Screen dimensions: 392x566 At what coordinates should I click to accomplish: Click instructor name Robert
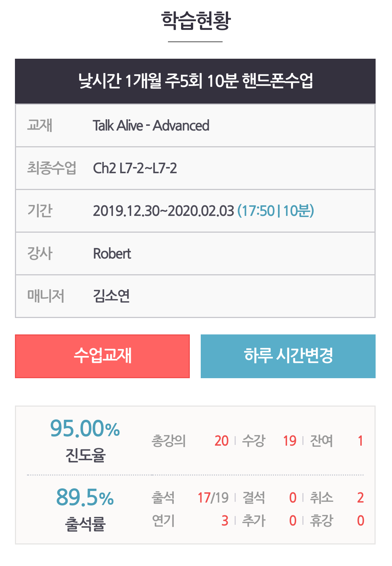pyautogui.click(x=112, y=254)
